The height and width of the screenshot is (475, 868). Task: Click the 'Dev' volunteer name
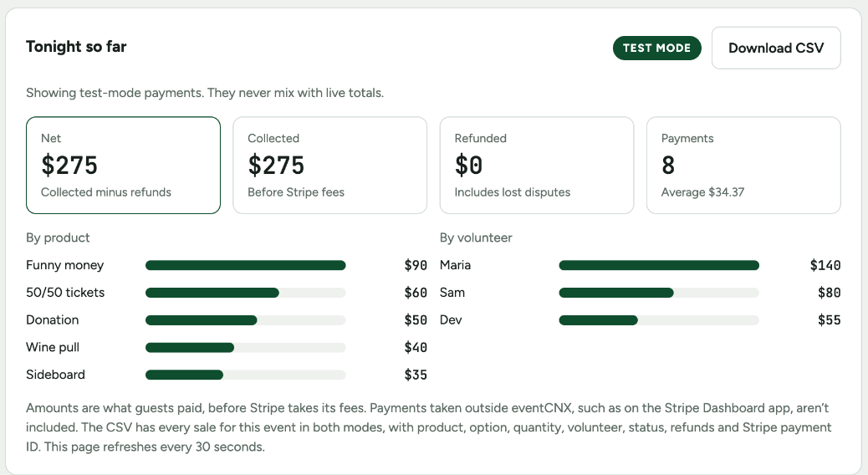point(451,320)
